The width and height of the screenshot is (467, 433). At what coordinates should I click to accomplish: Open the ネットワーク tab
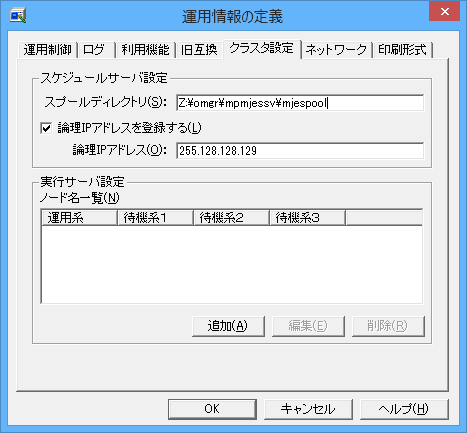(336, 50)
